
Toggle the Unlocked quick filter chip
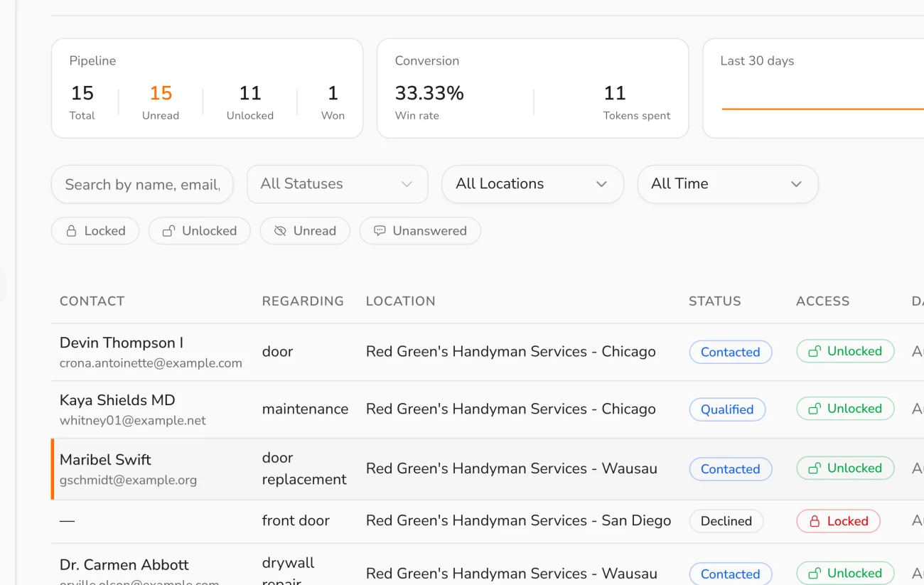[x=200, y=231]
